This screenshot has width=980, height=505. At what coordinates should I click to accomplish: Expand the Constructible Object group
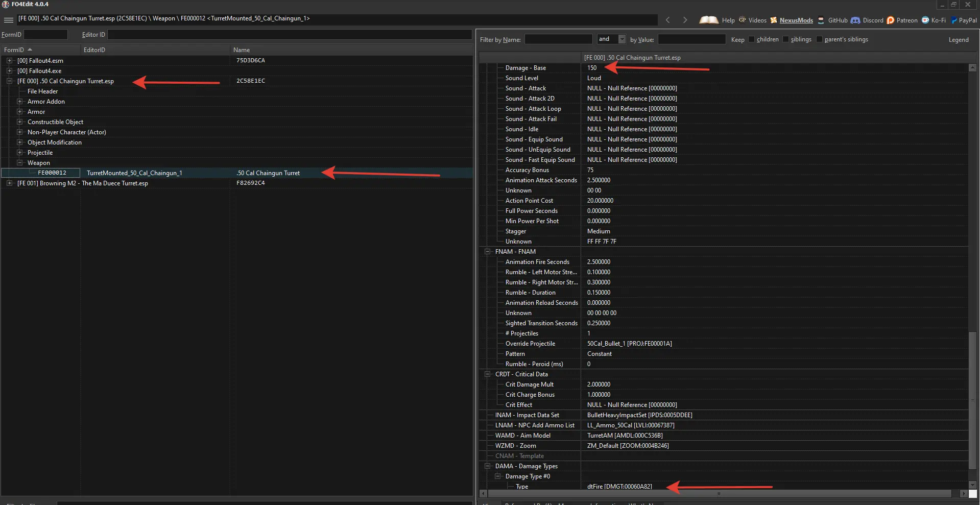(x=19, y=122)
